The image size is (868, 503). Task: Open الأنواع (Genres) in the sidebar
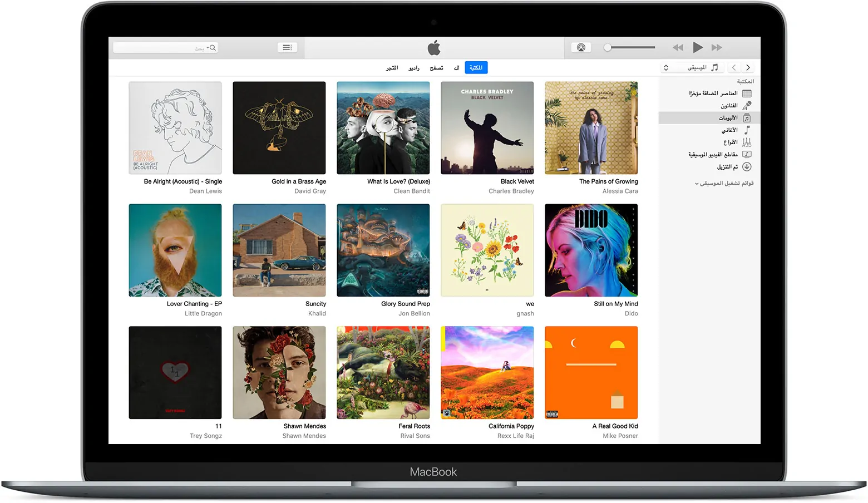(709, 142)
